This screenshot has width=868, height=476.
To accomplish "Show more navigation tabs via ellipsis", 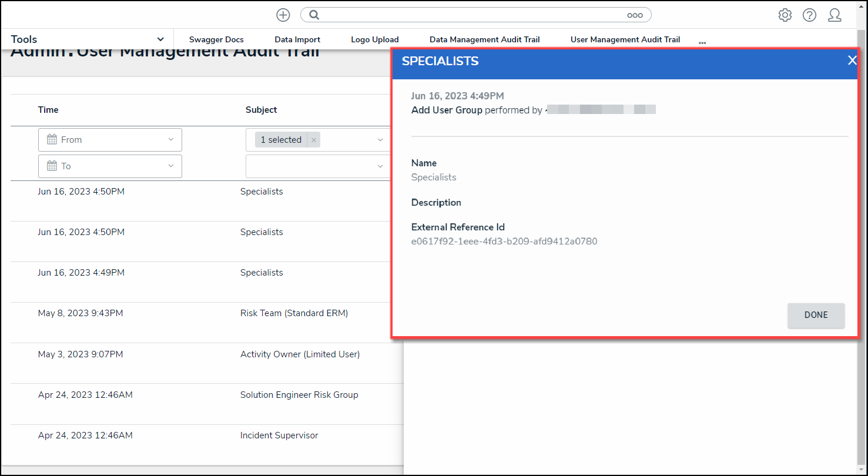I will 702,42.
